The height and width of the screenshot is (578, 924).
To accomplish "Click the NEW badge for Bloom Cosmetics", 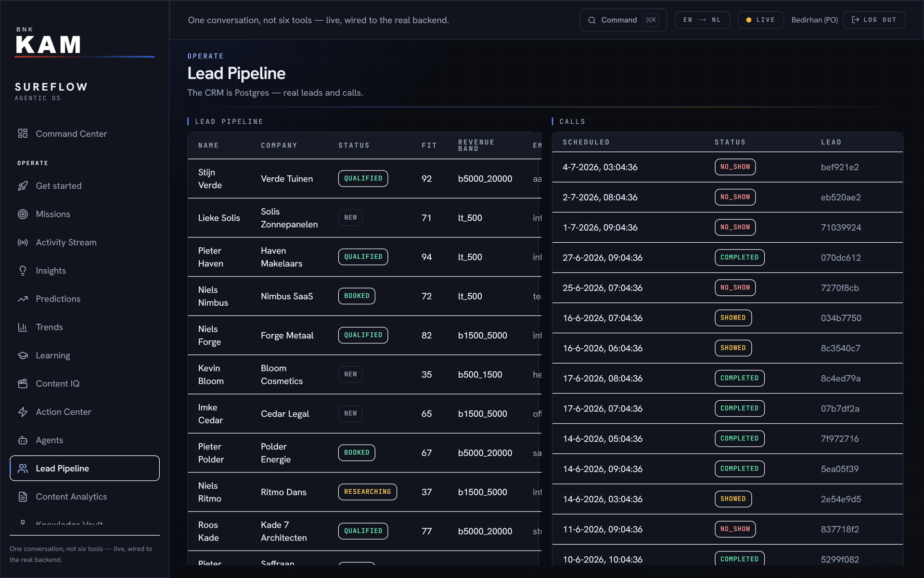I will (350, 374).
